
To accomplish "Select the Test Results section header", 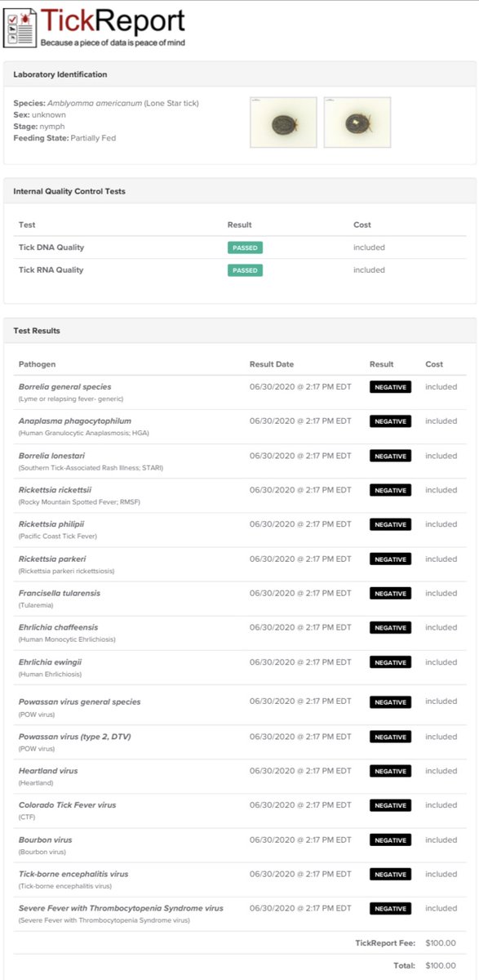I will click(x=37, y=331).
